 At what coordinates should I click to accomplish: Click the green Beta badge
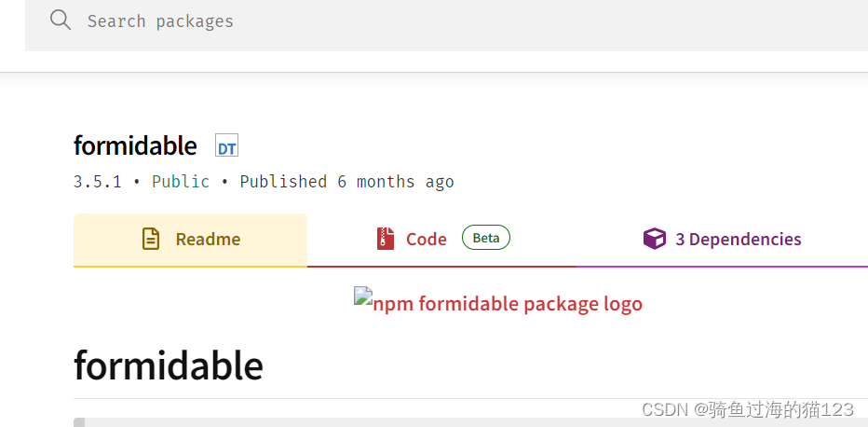[x=485, y=238]
